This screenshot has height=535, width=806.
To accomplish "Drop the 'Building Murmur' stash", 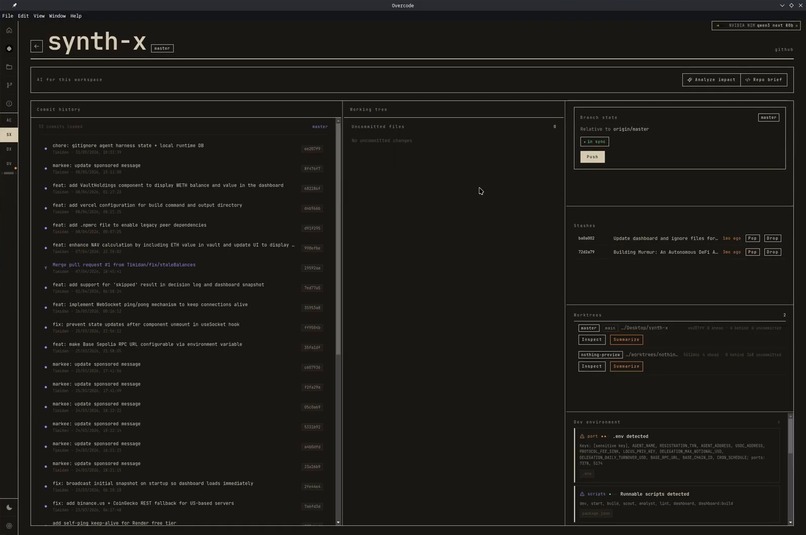I will click(772, 252).
